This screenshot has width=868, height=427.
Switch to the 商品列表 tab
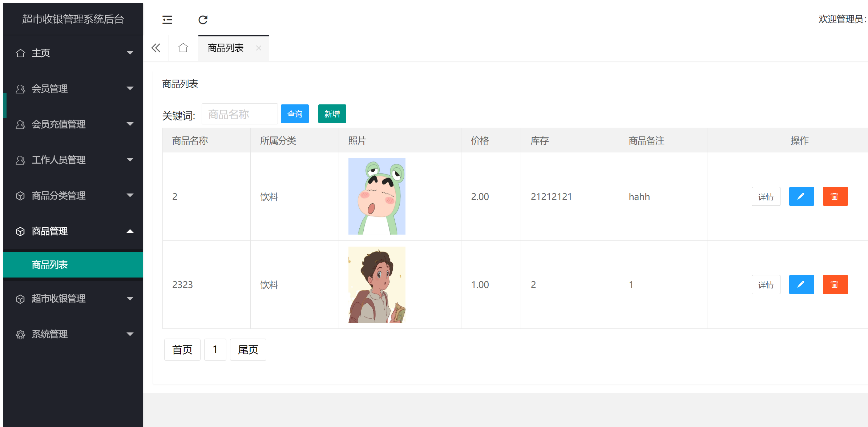point(225,48)
